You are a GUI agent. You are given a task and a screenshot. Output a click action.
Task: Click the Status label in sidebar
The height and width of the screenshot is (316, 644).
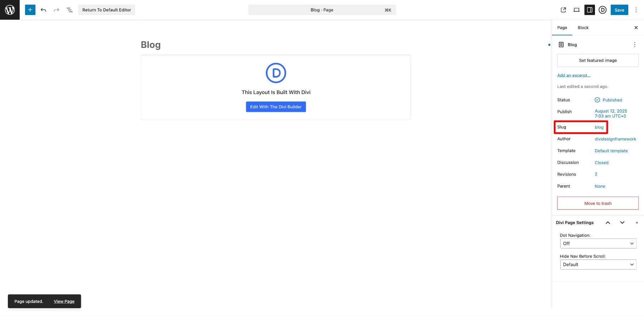(563, 100)
